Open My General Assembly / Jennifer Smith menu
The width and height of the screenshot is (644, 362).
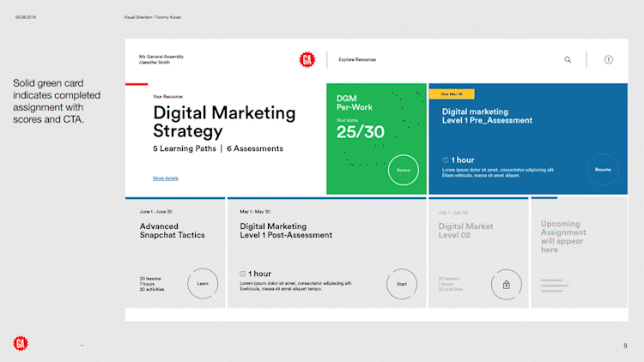(x=161, y=59)
